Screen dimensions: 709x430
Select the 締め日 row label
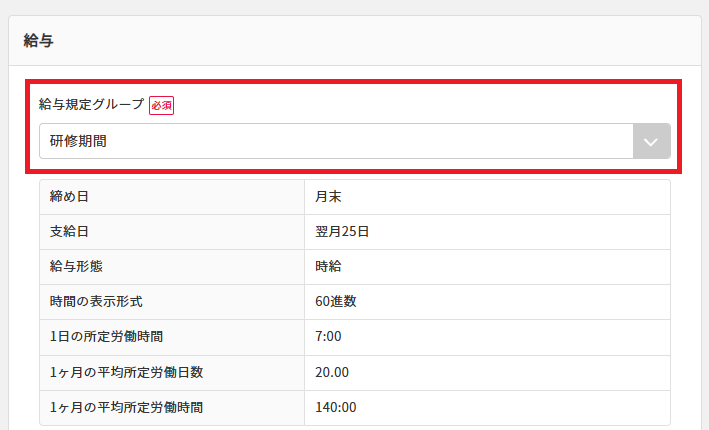coord(70,197)
